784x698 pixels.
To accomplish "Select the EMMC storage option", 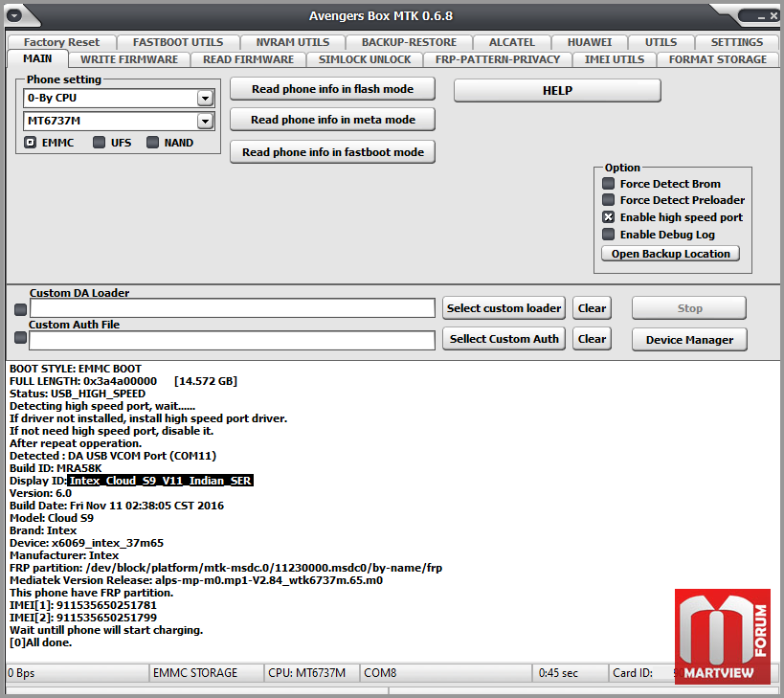I will click(x=31, y=143).
